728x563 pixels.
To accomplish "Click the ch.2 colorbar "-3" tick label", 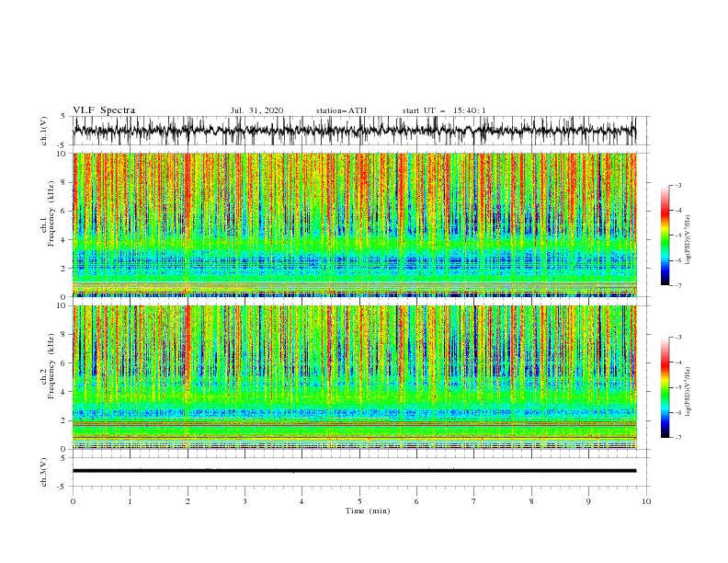I will coord(678,338).
